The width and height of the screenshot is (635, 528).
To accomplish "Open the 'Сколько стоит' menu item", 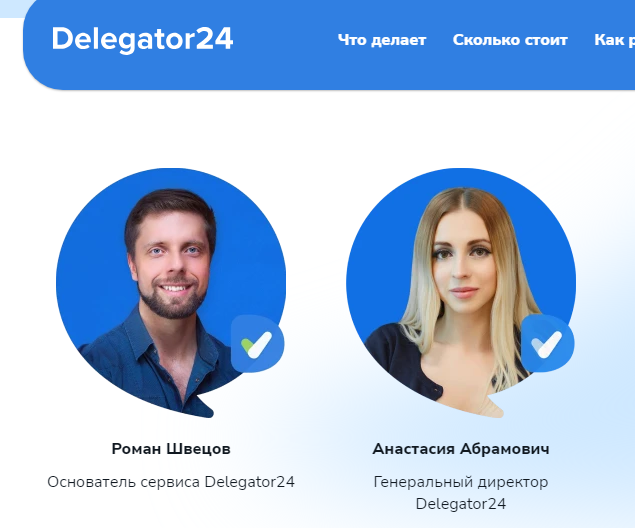I will (510, 40).
